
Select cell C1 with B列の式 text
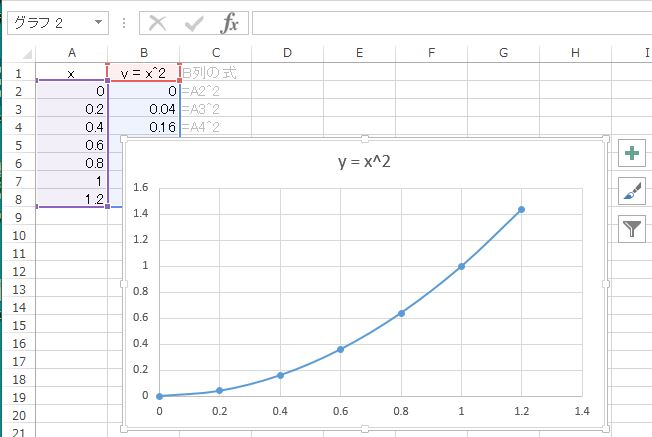[215, 72]
